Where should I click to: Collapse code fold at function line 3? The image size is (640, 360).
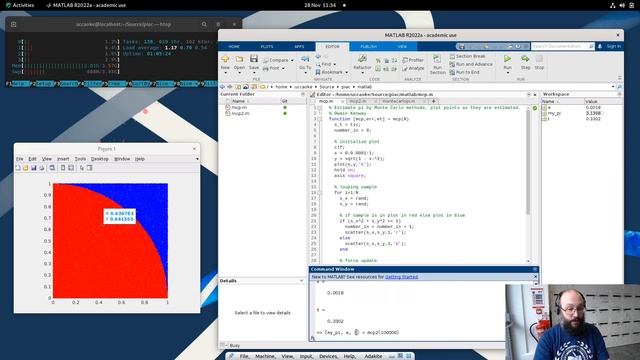320,119
